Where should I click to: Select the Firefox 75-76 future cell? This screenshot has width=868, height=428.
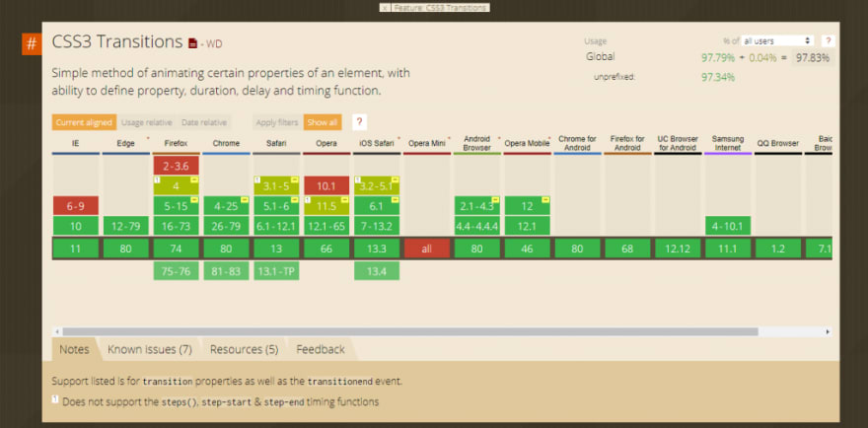tap(176, 271)
